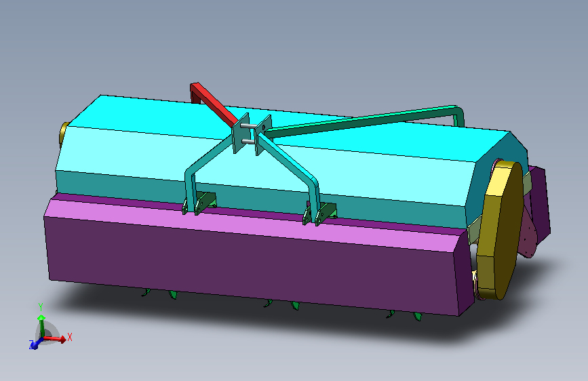
Task: Click the red X axis arrow on triad
Action: click(x=56, y=339)
